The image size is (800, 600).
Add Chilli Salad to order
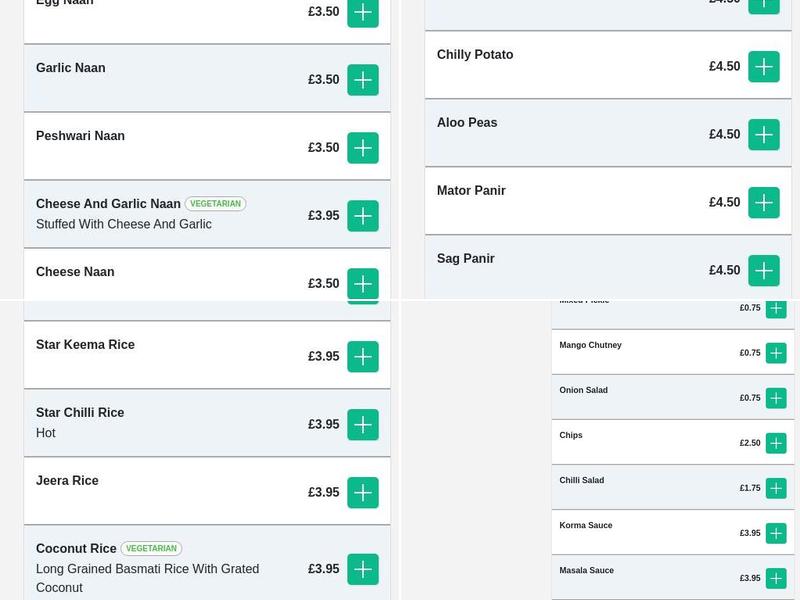[776, 488]
